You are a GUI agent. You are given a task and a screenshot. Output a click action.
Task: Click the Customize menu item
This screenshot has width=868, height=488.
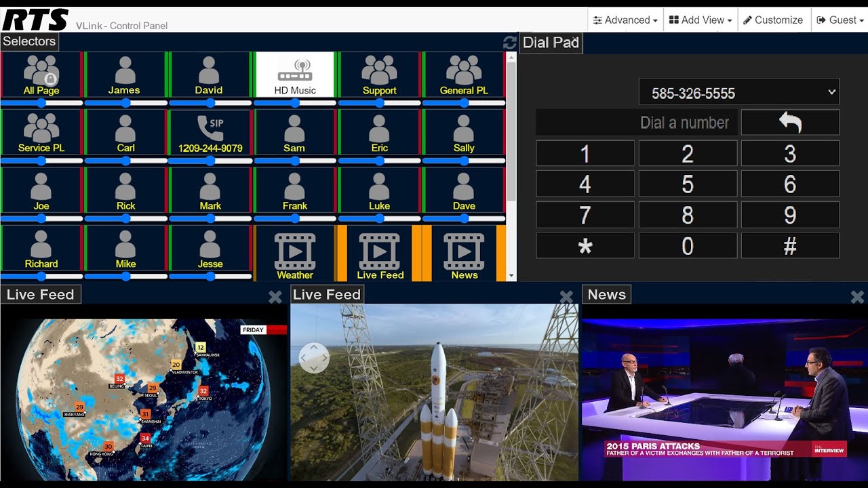(x=773, y=20)
